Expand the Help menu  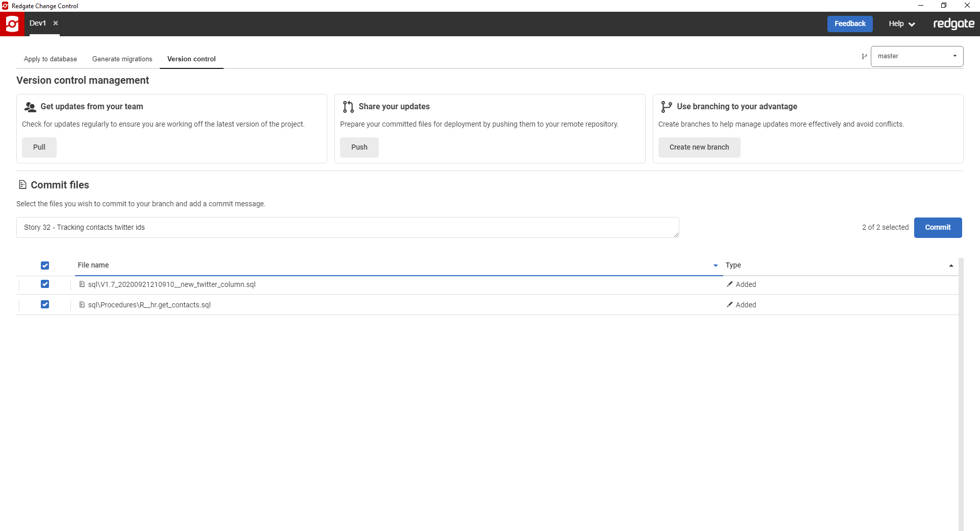[901, 24]
